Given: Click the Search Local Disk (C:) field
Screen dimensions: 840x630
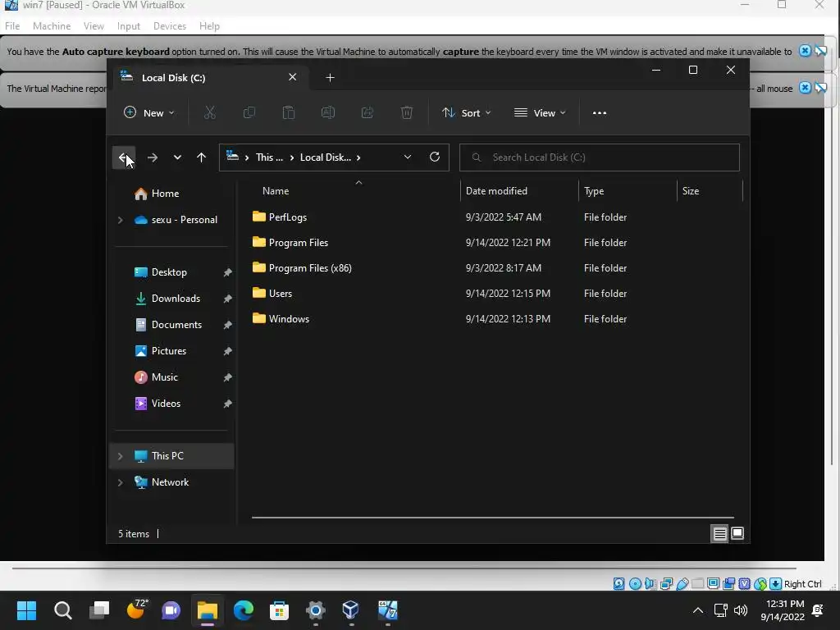Looking at the screenshot, I should [600, 157].
